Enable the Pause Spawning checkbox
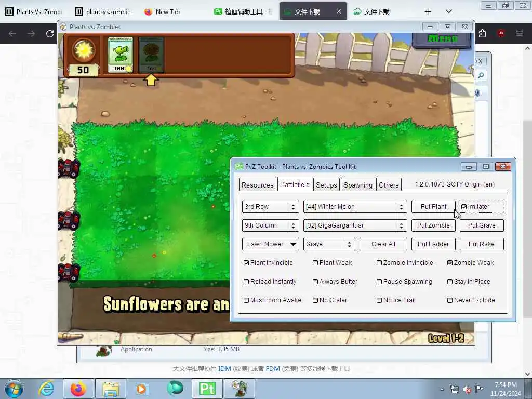Image resolution: width=532 pixels, height=399 pixels. [379, 282]
